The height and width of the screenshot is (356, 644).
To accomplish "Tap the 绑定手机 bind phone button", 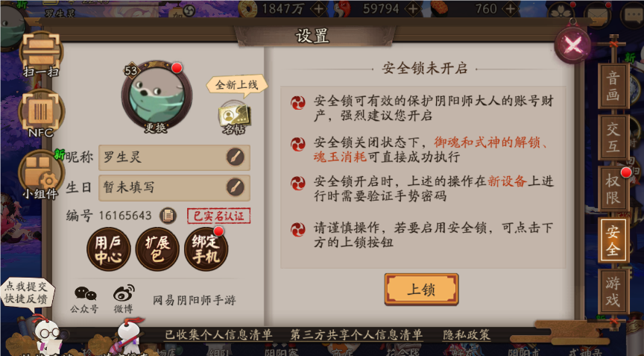I will point(206,249).
